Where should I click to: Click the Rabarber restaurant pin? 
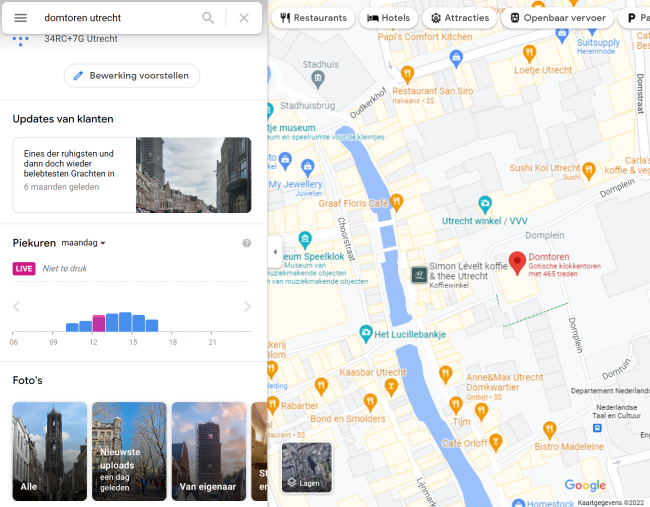[x=273, y=404]
